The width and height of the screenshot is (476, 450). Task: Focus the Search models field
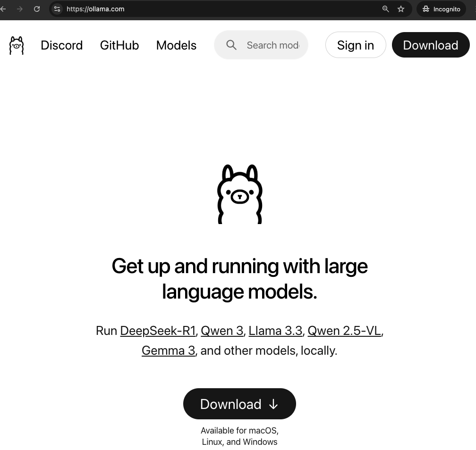261,45
